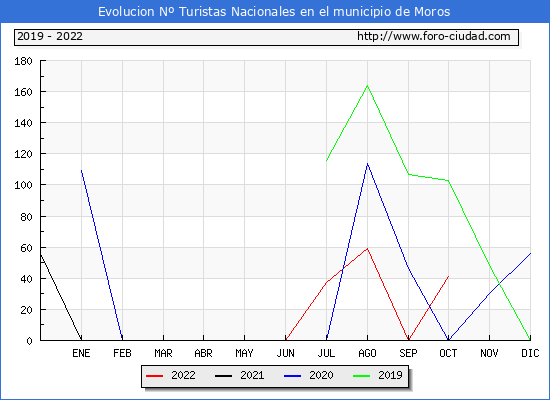Click the AGO month axis label
The image size is (550, 400).
coord(367,353)
